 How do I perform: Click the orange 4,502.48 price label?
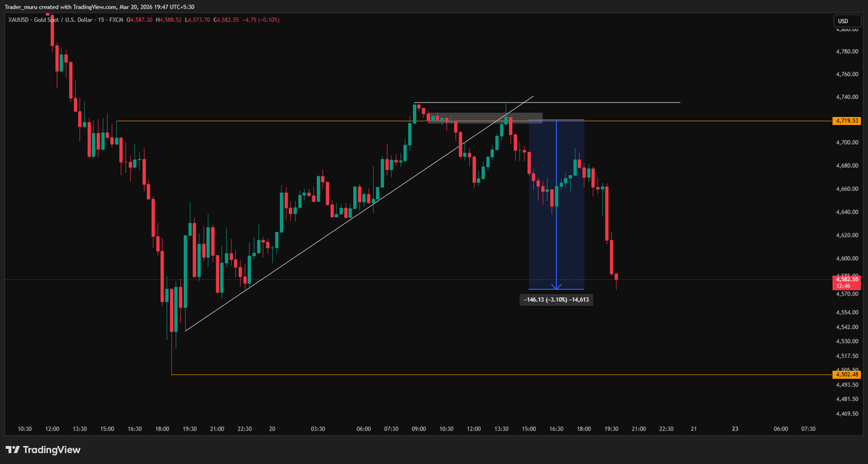(x=846, y=374)
